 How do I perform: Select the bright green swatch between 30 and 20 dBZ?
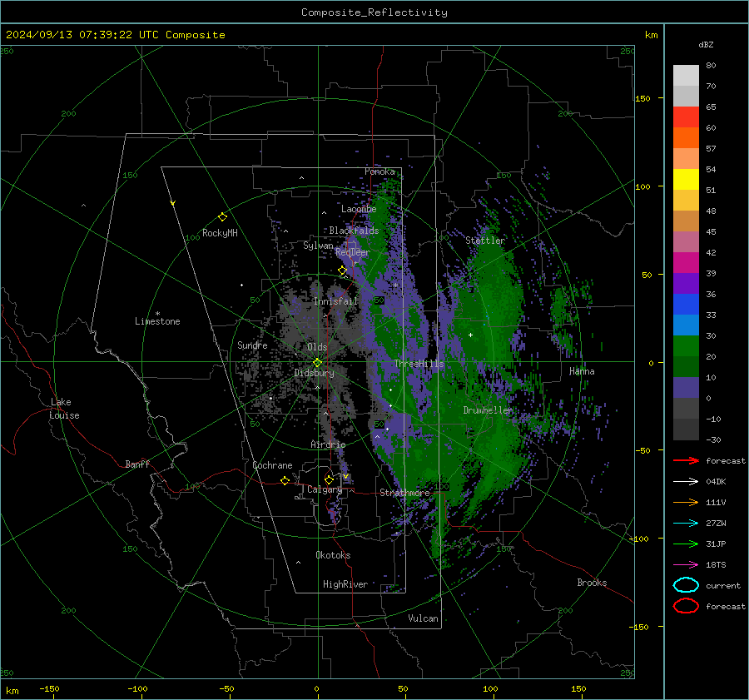(x=686, y=346)
